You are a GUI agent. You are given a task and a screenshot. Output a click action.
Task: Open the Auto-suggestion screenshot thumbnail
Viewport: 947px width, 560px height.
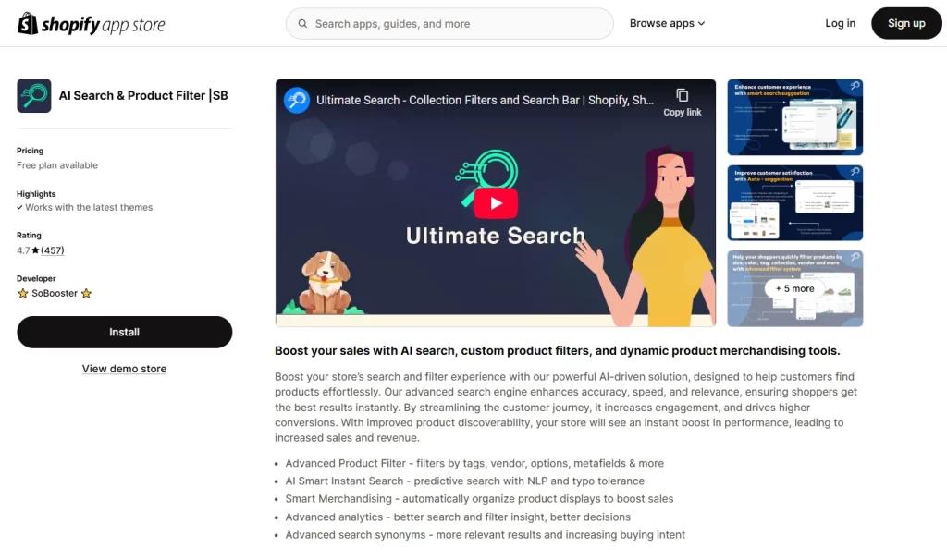794,202
